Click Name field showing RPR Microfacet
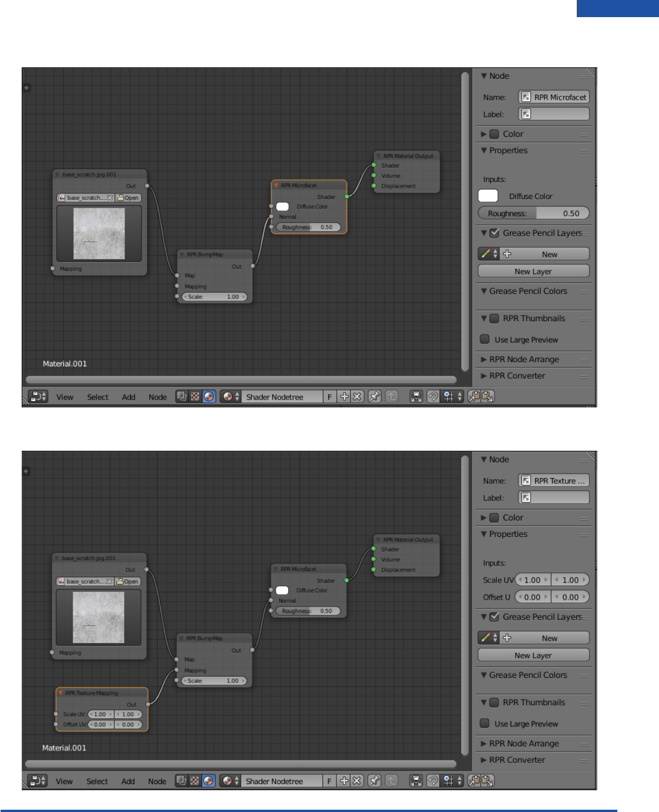659x812 pixels. [x=553, y=97]
